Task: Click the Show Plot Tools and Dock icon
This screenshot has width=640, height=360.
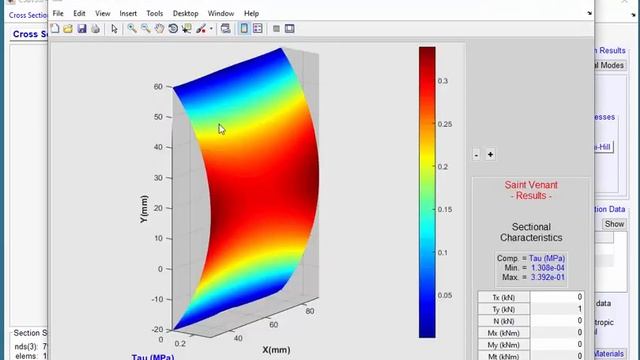Action: (289, 29)
